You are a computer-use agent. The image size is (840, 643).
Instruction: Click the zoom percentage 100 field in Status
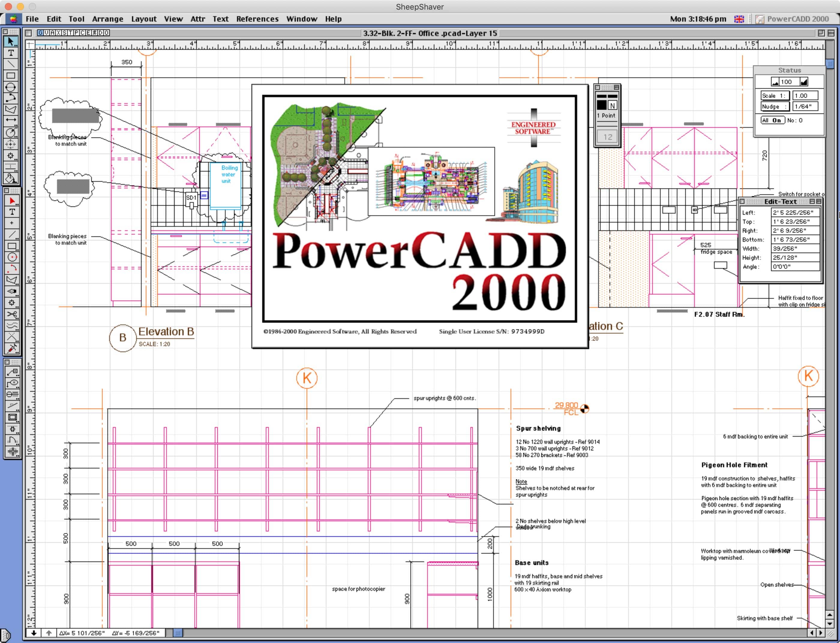(789, 82)
